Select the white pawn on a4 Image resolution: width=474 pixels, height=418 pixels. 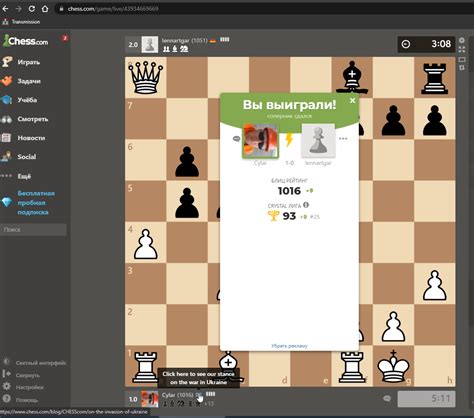(x=146, y=244)
